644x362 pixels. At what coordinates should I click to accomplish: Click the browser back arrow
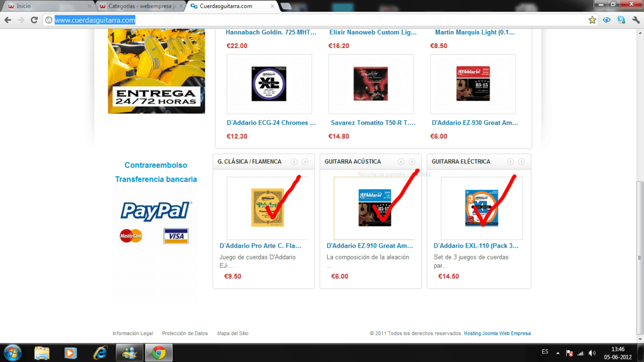pos(8,20)
